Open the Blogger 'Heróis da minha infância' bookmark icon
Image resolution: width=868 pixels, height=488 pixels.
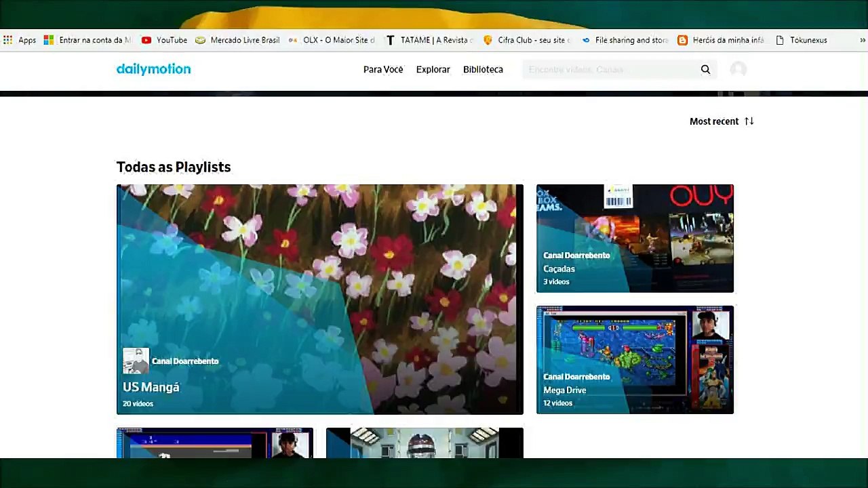tap(682, 40)
